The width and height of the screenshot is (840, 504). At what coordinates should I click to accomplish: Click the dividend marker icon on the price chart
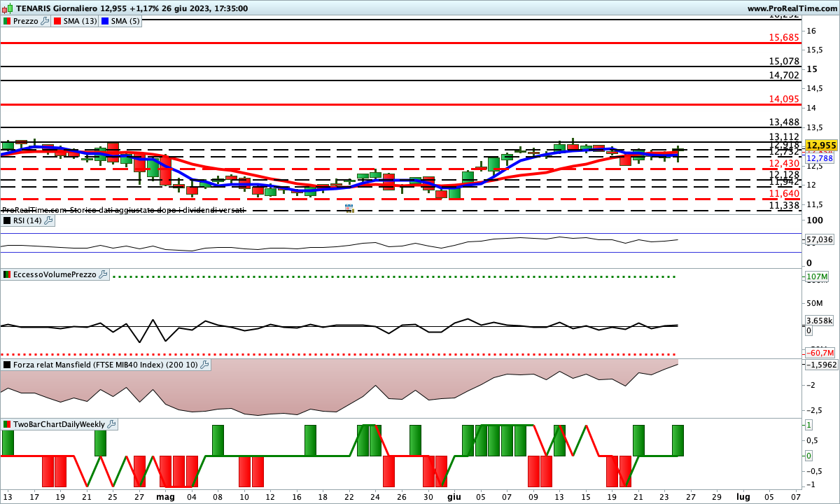coord(349,208)
